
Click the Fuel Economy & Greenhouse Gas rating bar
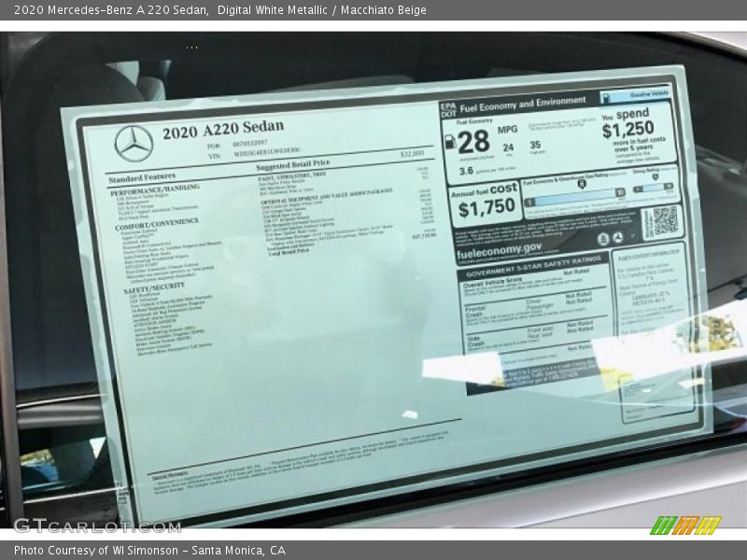(x=575, y=195)
